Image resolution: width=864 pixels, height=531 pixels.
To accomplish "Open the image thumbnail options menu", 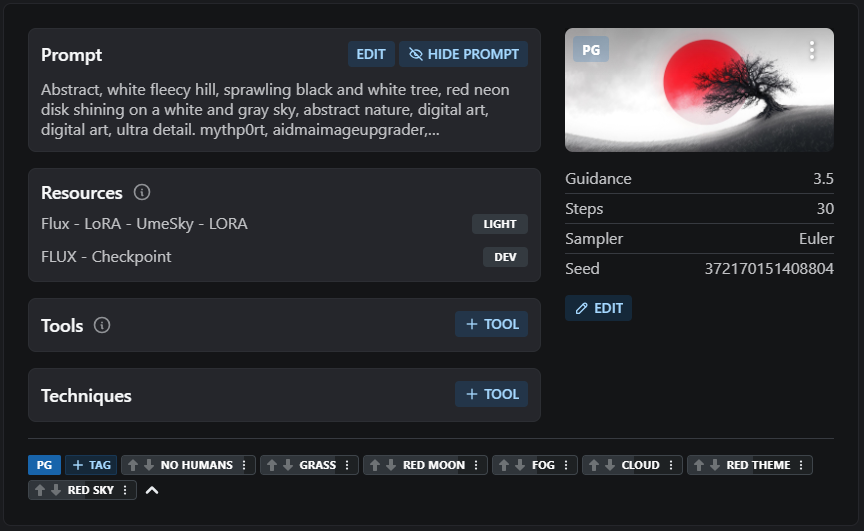I will coord(812,49).
